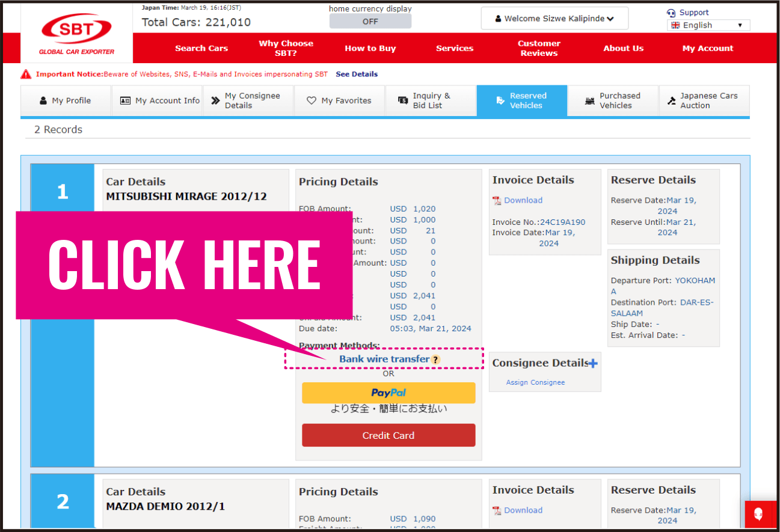This screenshot has width=780, height=532.
Task: Click the Assign Consignee link
Action: [x=535, y=382]
